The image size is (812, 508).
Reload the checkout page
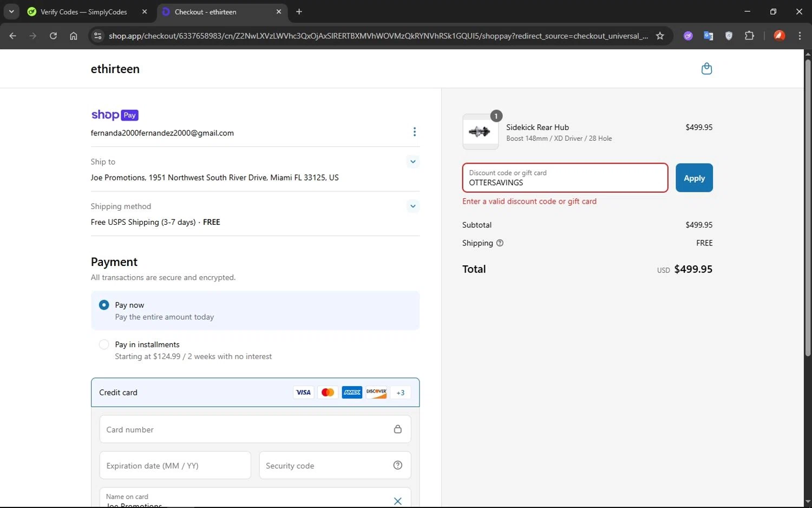[53, 36]
